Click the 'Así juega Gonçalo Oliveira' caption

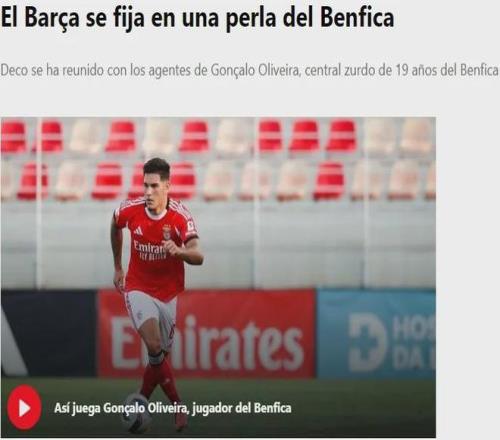pyautogui.click(x=173, y=408)
